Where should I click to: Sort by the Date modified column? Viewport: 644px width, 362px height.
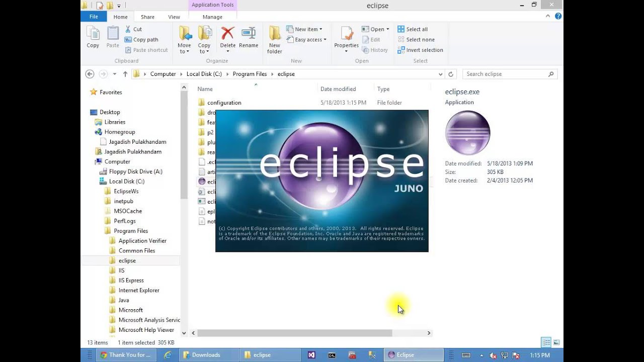338,89
